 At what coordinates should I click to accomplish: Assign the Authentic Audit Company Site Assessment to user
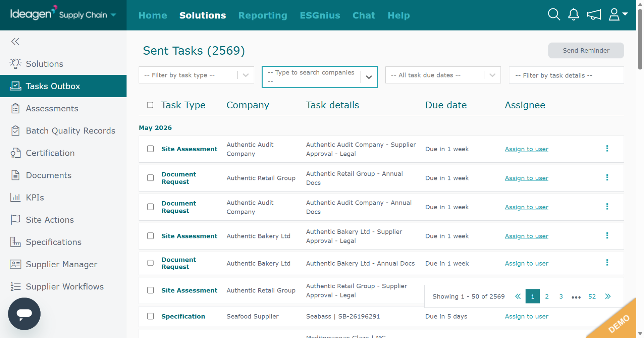527,149
